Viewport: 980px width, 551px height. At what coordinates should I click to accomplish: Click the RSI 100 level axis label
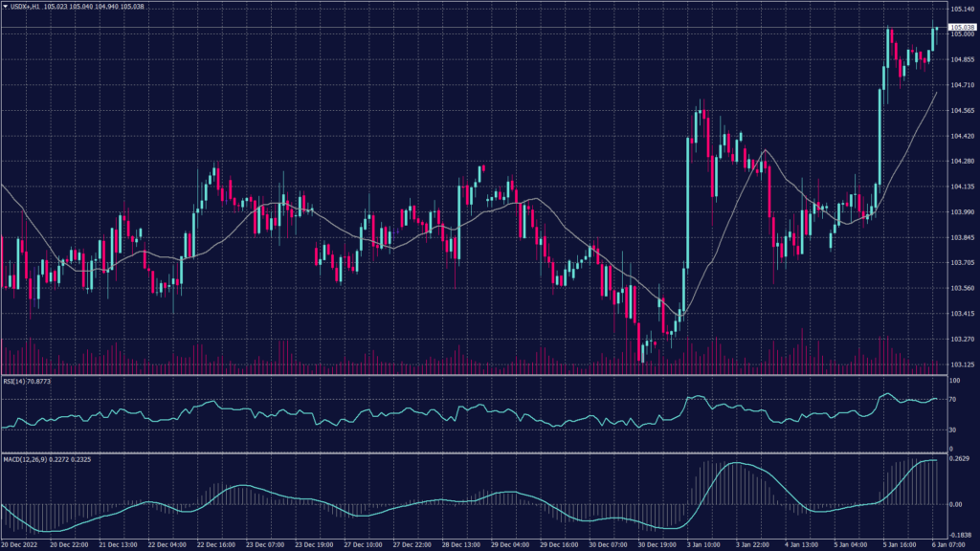pos(955,381)
